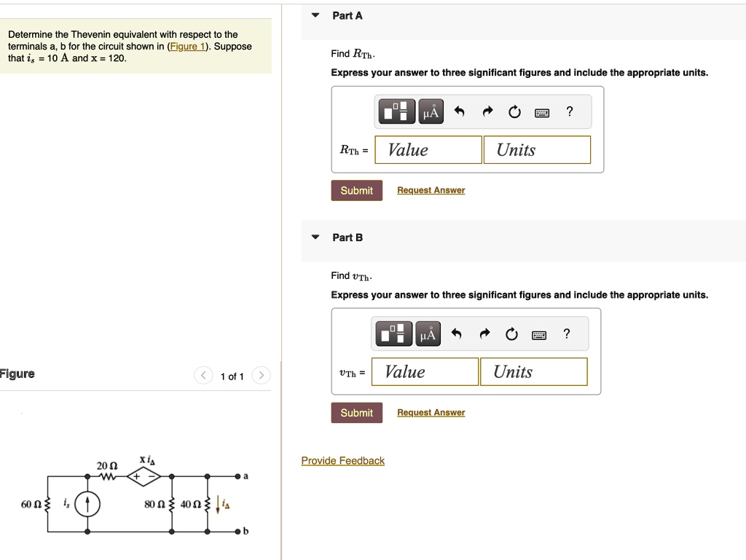Screen dimensions: 746x560
Task: Collapse the Part A section triangle
Action: click(x=315, y=15)
